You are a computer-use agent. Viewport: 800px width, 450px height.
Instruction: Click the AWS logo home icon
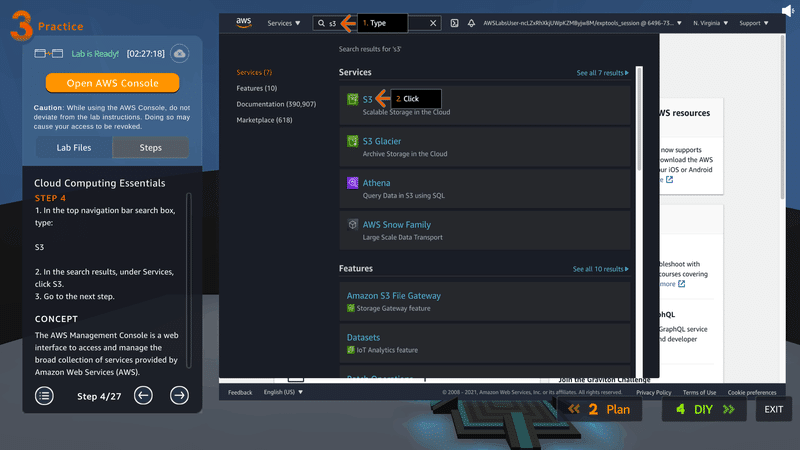pyautogui.click(x=244, y=22)
